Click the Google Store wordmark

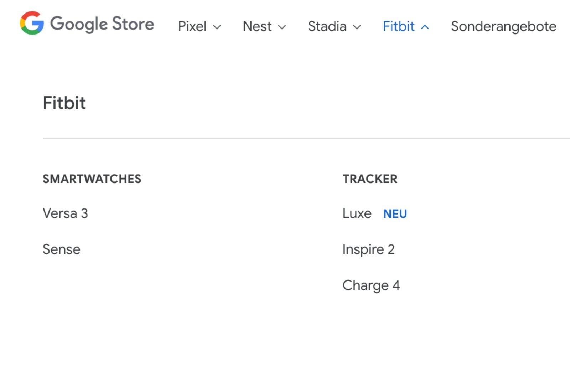coord(102,24)
